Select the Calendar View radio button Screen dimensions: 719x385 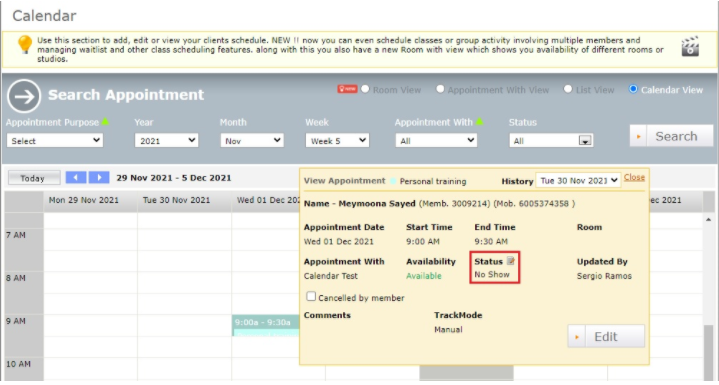[x=633, y=89]
